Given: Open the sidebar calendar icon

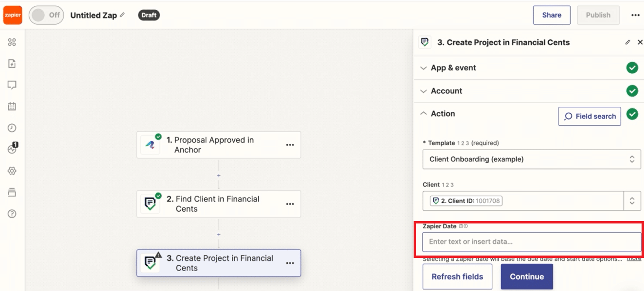Looking at the screenshot, I should tap(12, 106).
